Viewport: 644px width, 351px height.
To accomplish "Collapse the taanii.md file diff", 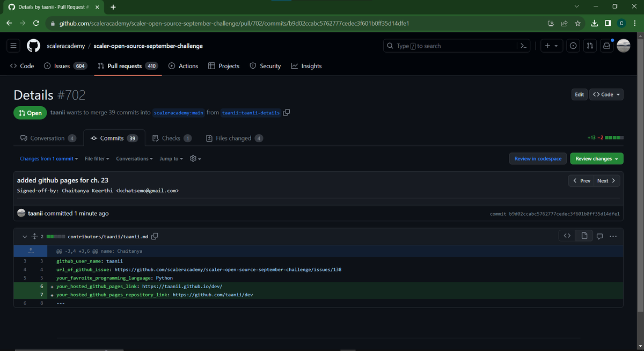I will [24, 236].
